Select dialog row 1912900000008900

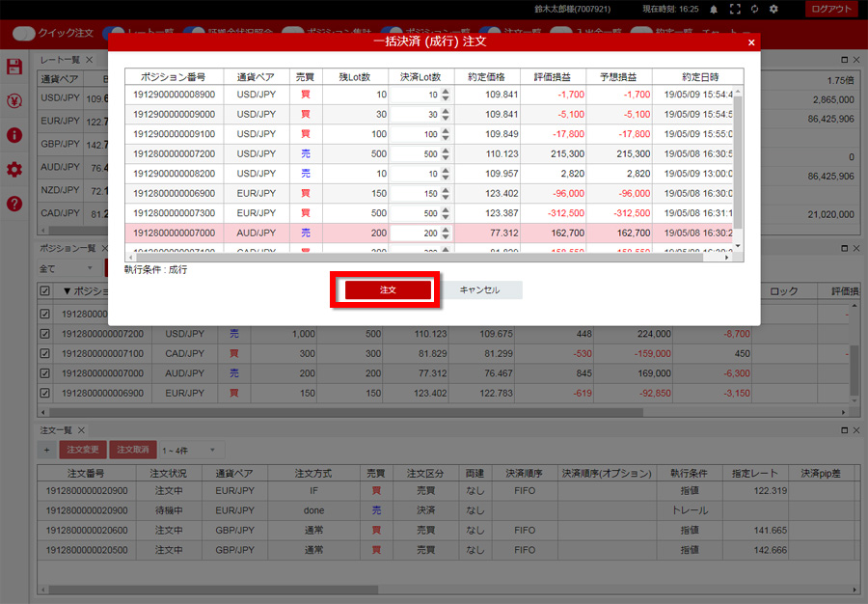[x=429, y=95]
